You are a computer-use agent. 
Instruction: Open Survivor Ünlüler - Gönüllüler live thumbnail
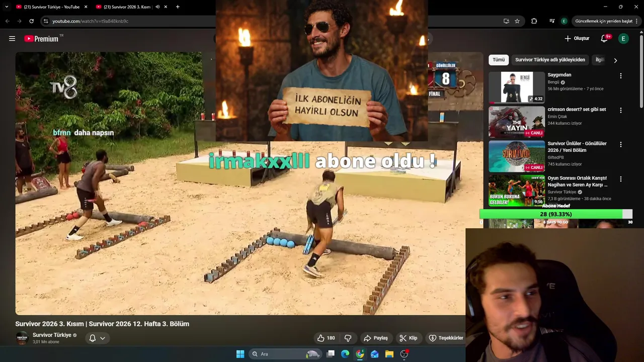517,156
